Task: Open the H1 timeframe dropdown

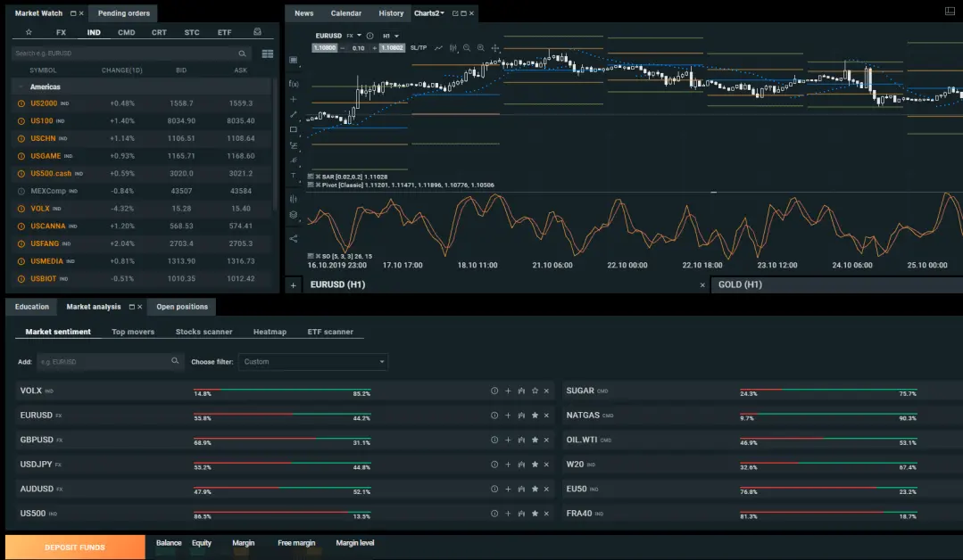Action: tap(390, 36)
